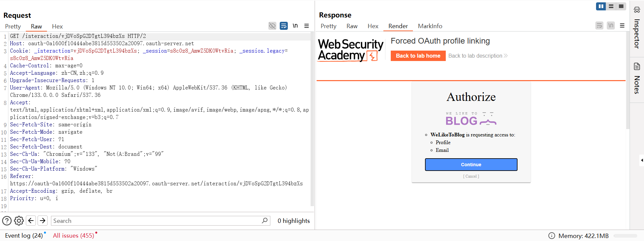Open Response panel hamburger options menu
Viewport: 644px width, 241px height.
click(x=622, y=25)
